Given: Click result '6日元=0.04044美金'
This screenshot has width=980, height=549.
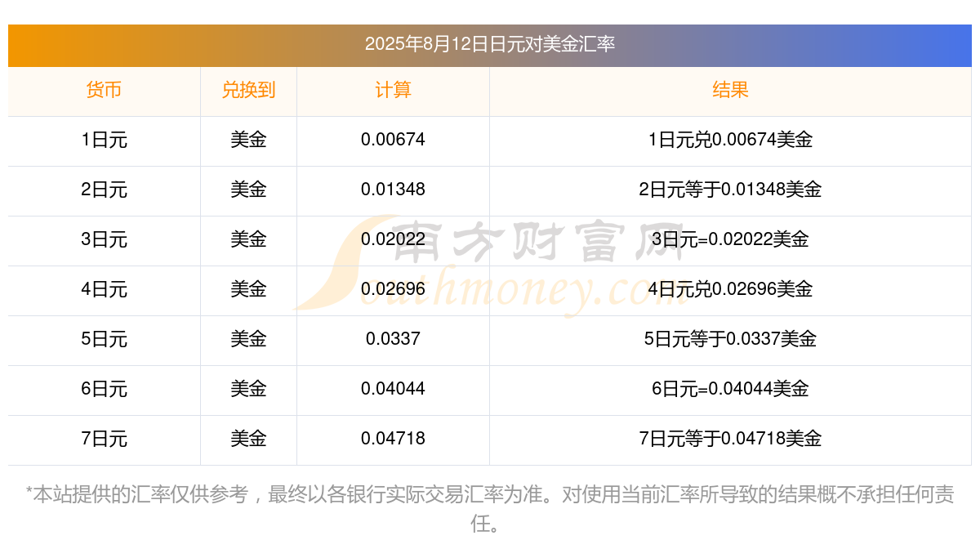Looking at the screenshot, I should (730, 389).
